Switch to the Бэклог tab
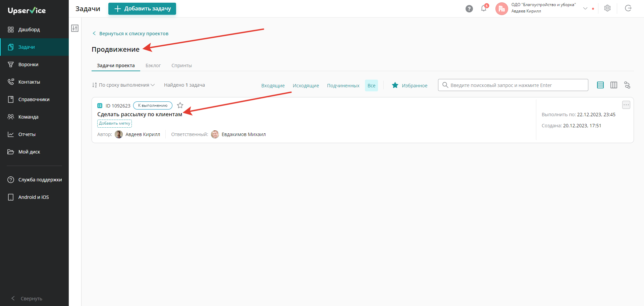This screenshot has width=644, height=306. [153, 65]
